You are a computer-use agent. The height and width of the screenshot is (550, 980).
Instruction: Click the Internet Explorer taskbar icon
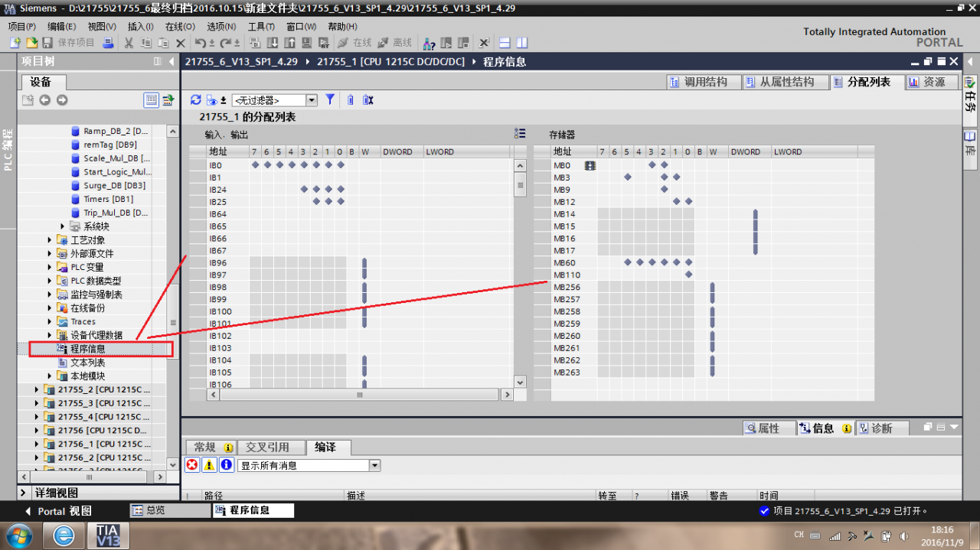click(64, 535)
